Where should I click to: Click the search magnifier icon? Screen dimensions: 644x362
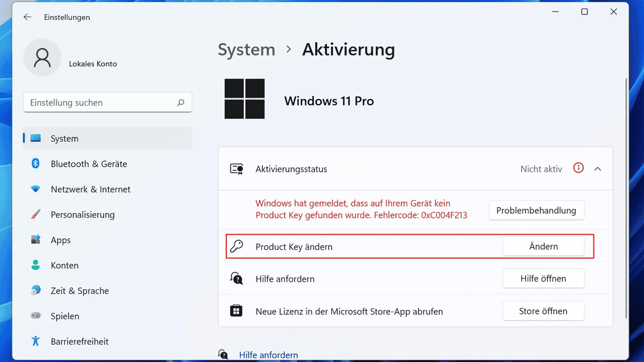pyautogui.click(x=180, y=103)
